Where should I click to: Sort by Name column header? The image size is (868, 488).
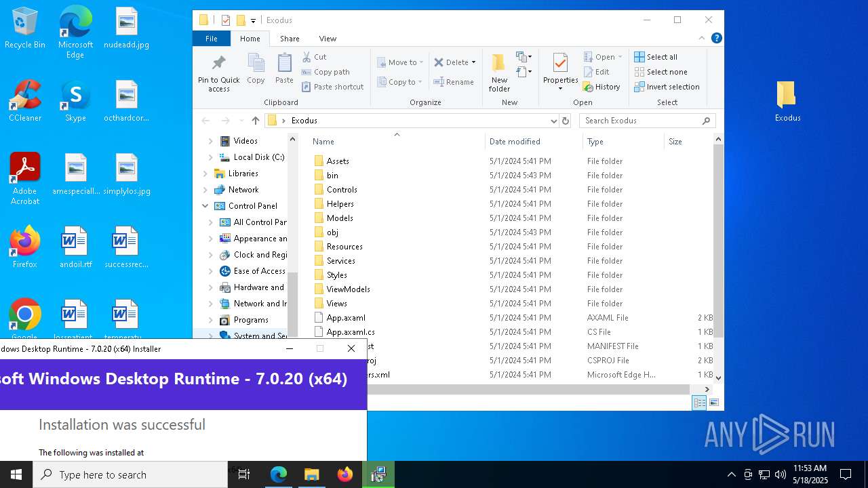(x=397, y=142)
